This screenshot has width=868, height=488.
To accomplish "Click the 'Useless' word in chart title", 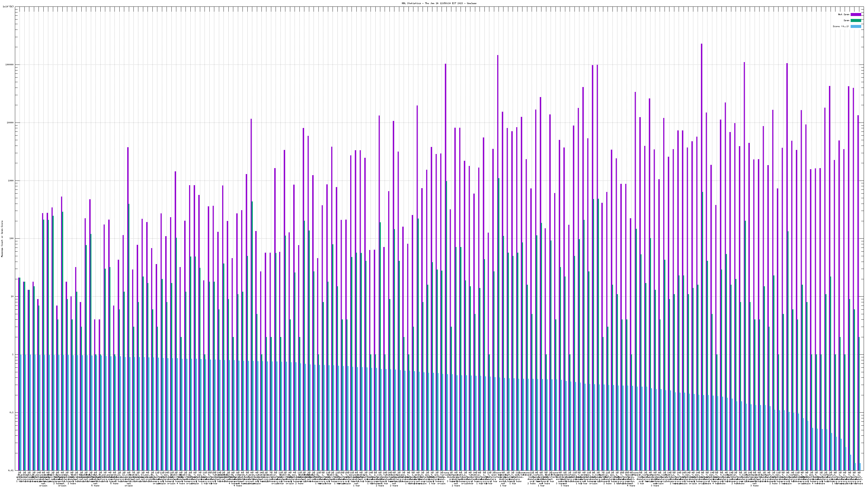I will 472,3.
